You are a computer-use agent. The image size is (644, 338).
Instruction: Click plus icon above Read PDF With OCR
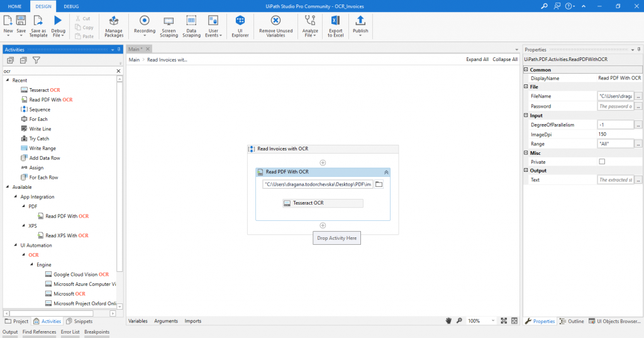(x=323, y=163)
